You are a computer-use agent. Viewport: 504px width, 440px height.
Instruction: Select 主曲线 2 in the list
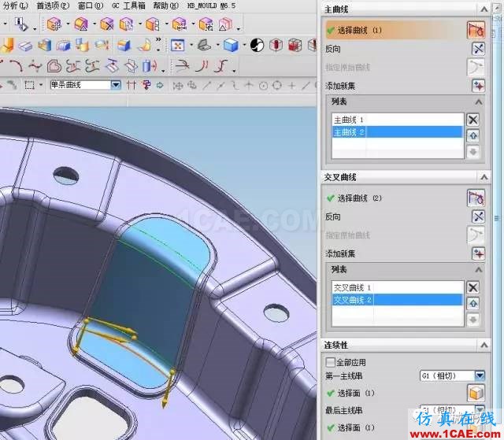coord(398,132)
